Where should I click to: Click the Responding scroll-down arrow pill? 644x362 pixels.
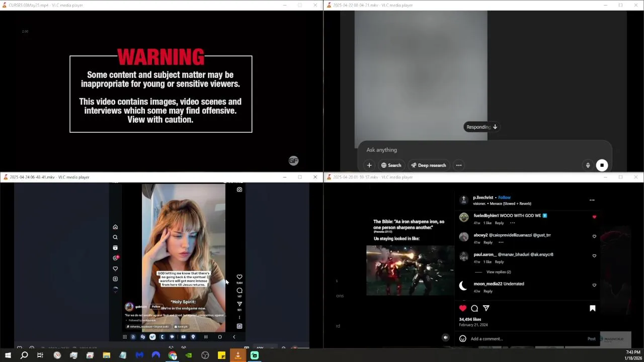pyautogui.click(x=481, y=127)
